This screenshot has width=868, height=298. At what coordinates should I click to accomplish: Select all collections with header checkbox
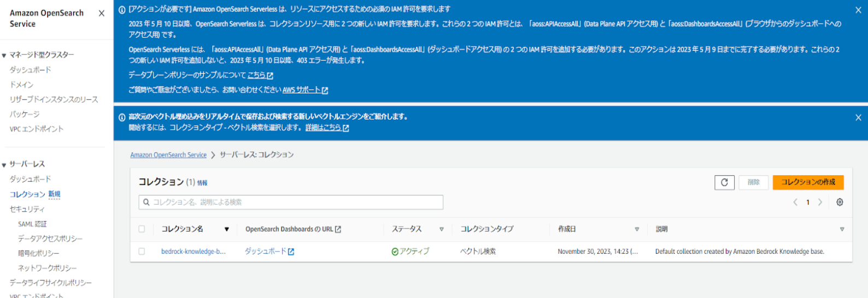coord(142,229)
